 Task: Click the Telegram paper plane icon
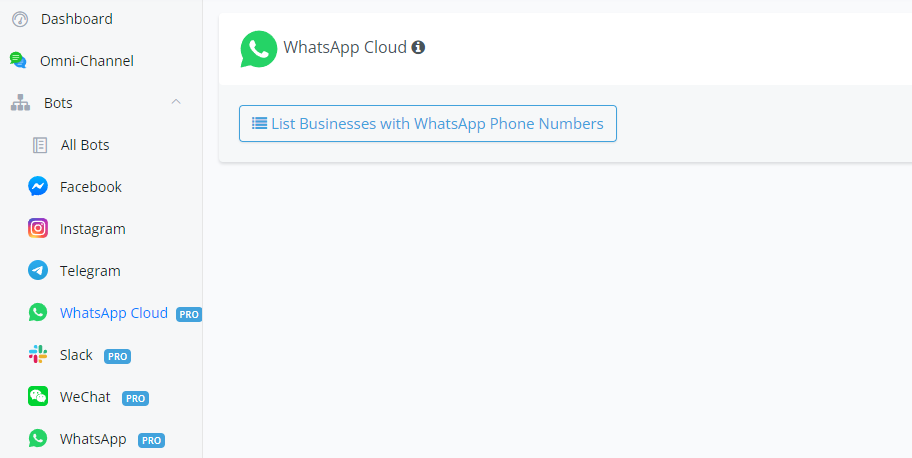38,271
